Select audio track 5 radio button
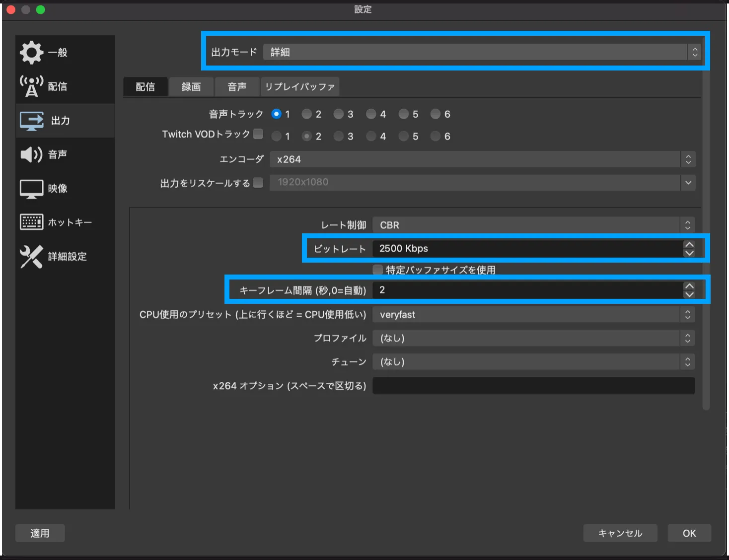Viewport: 729px width, 560px height. [x=404, y=114]
